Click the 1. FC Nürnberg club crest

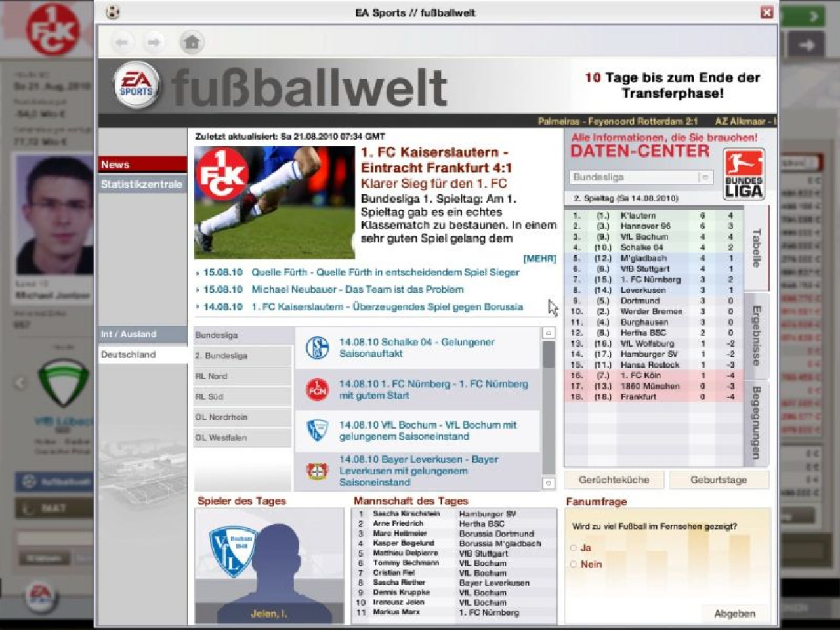(x=318, y=389)
